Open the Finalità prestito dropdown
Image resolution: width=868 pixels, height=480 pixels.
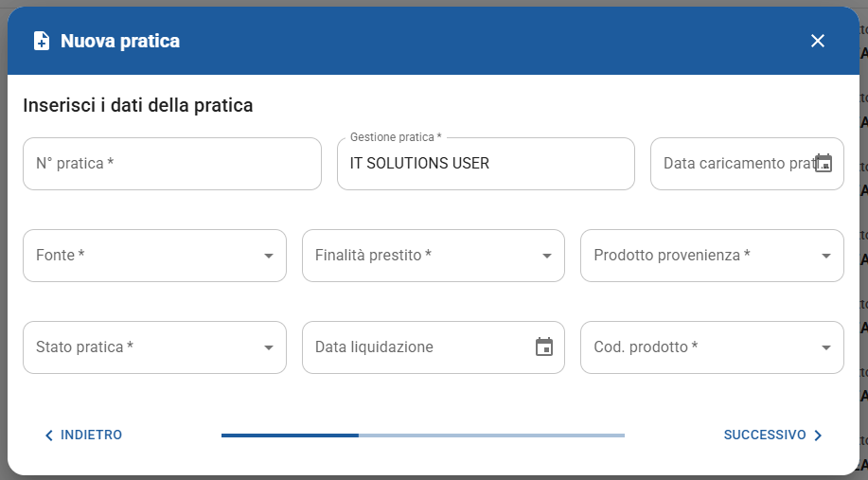433,256
